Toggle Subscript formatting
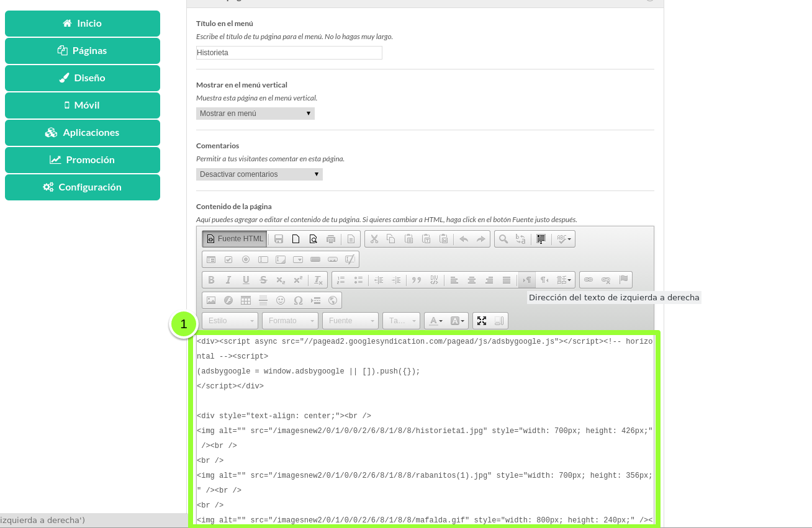Viewport: 812px width, 528px height. 281,280
